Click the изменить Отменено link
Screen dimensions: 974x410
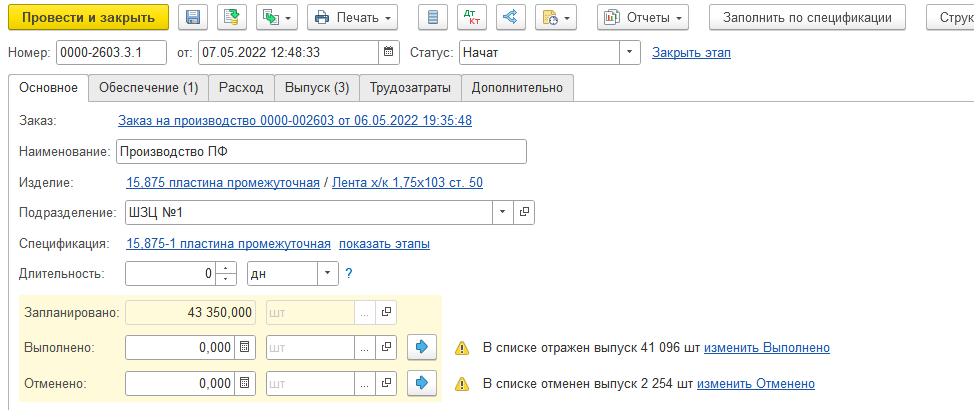click(756, 384)
